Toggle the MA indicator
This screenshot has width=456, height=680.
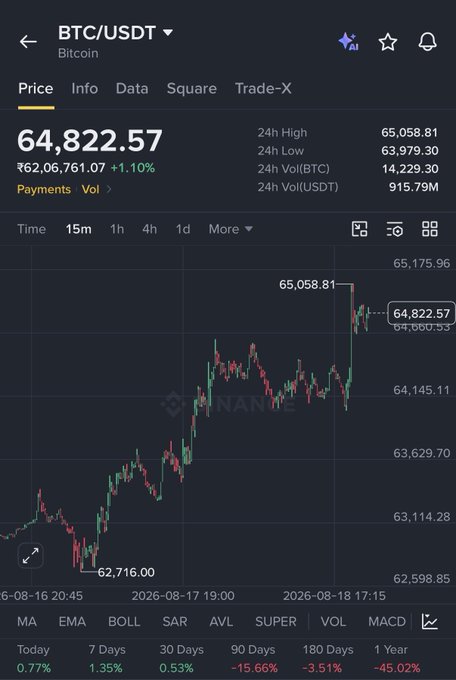tap(27, 621)
